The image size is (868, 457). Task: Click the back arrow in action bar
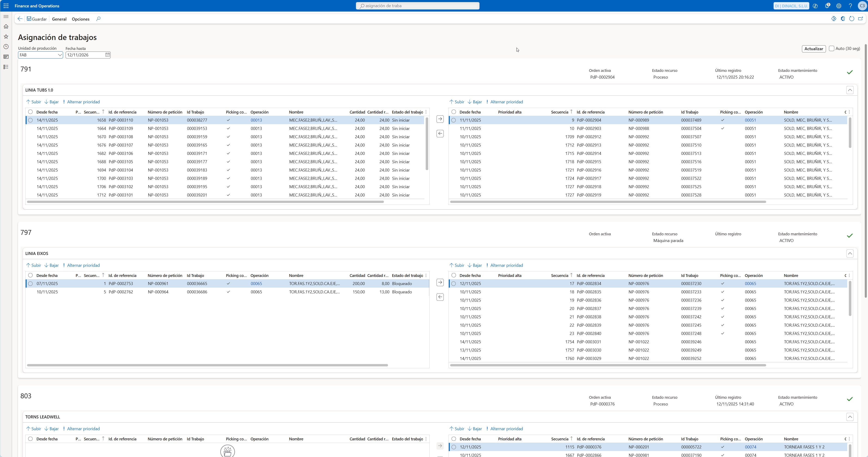coord(20,19)
